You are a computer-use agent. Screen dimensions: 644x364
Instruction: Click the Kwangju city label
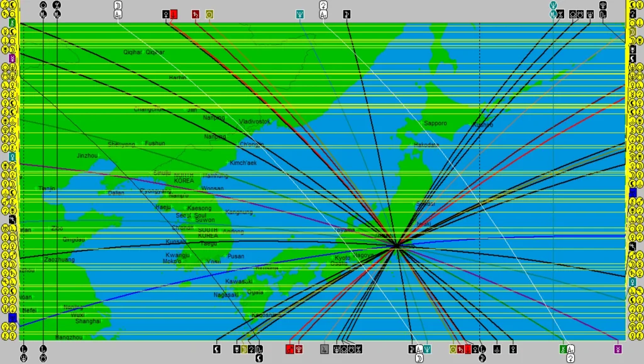point(177,255)
